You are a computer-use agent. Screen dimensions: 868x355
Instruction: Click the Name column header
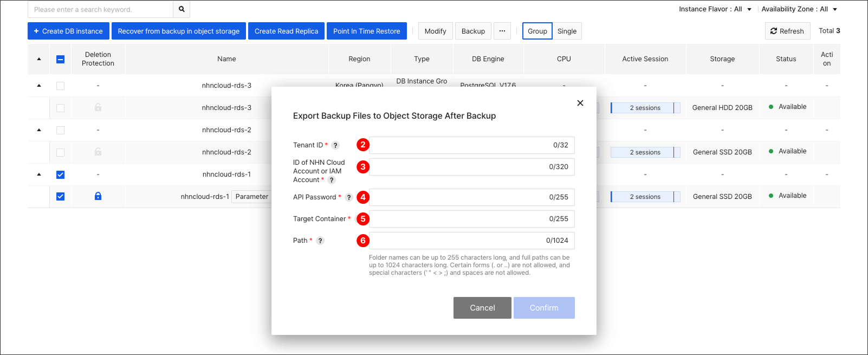click(226, 59)
